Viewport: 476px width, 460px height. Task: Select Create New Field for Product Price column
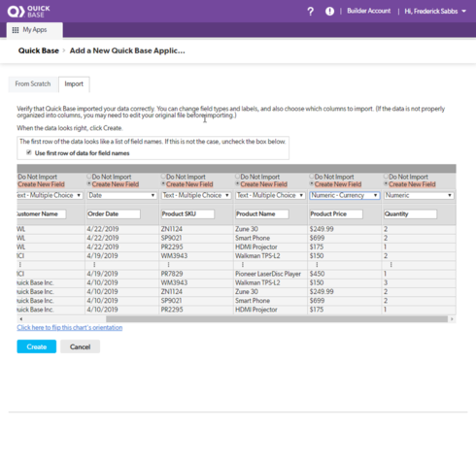click(312, 184)
